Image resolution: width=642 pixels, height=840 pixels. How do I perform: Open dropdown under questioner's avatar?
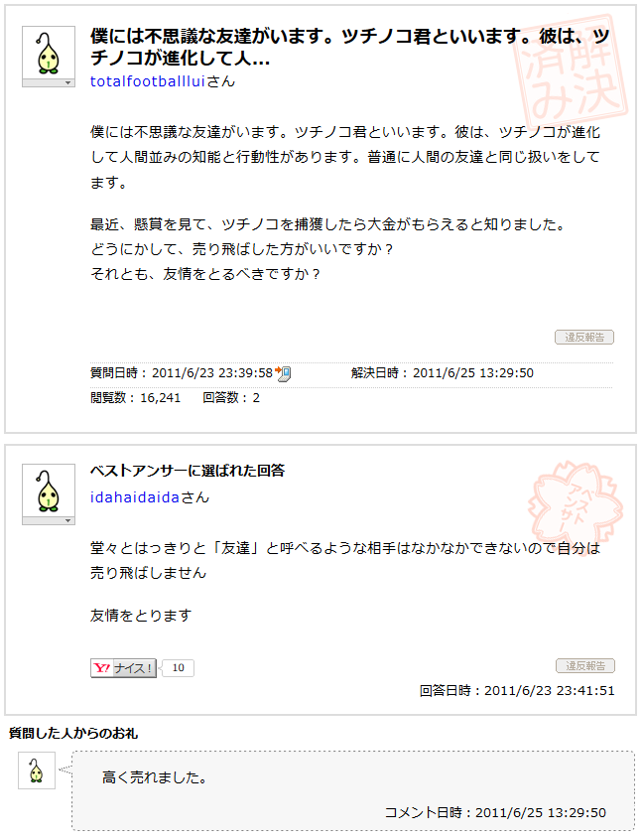[49, 82]
